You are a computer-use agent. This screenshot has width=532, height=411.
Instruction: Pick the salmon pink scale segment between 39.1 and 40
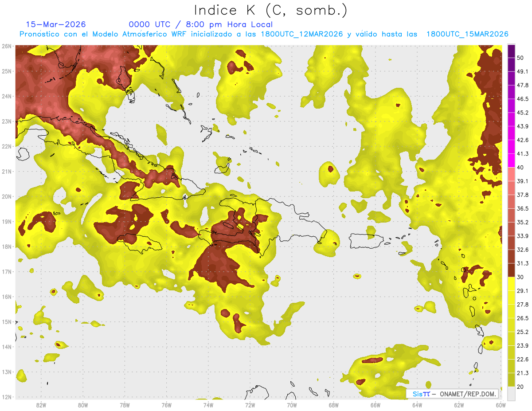pyautogui.click(x=511, y=174)
